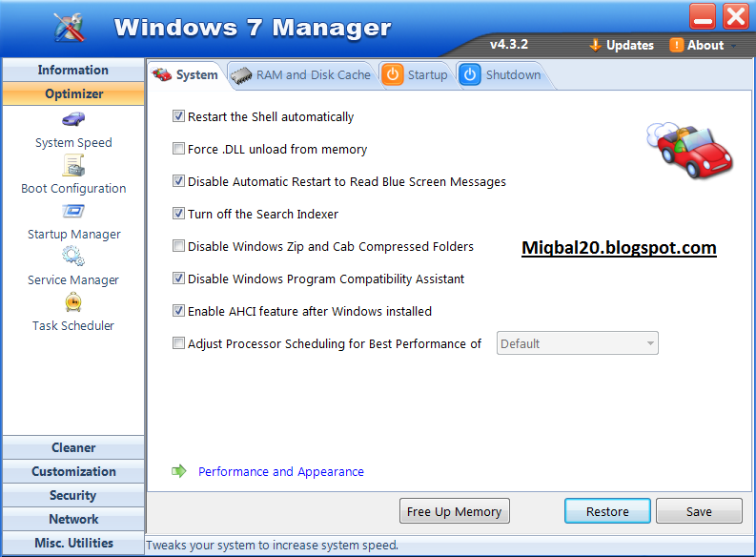The height and width of the screenshot is (557, 756).
Task: Click the Task Scheduler clock icon
Action: (x=73, y=302)
